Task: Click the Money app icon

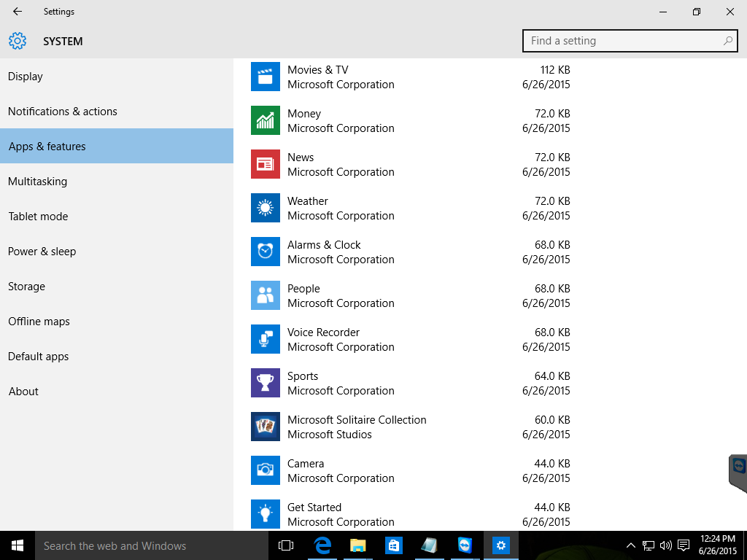Action: point(266,120)
